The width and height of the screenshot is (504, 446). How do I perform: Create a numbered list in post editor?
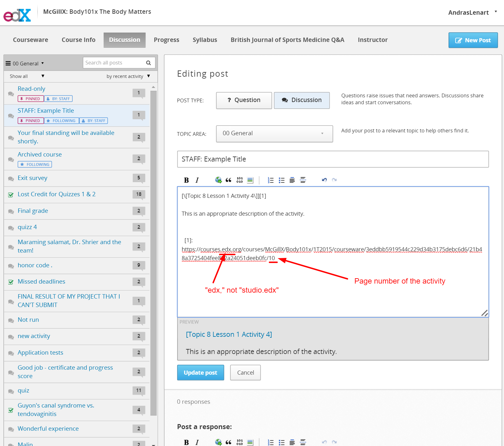click(271, 180)
